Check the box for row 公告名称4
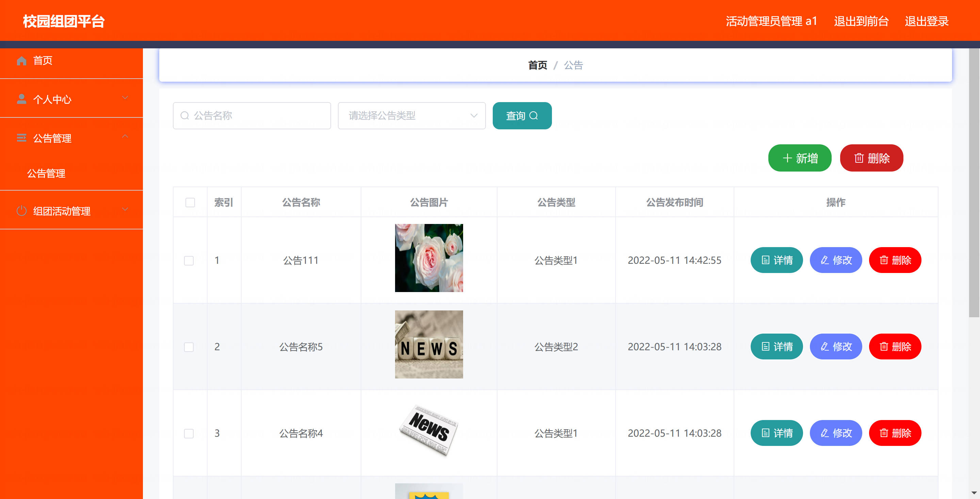 click(x=189, y=434)
